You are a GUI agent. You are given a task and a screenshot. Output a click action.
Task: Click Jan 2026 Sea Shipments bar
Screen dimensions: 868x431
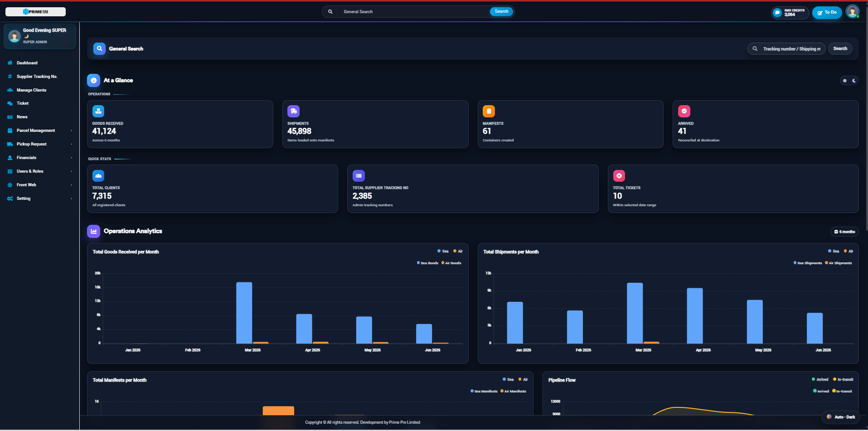point(515,323)
